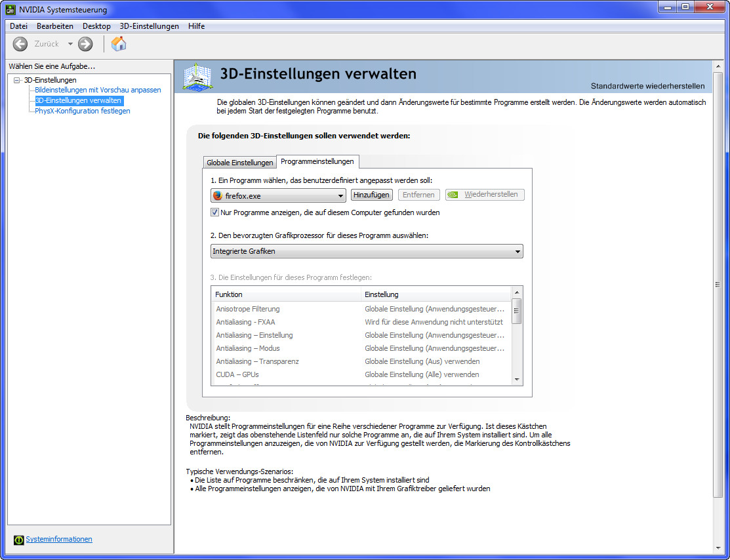The width and height of the screenshot is (730, 560).
Task: Click the 3D-Einstellungen verwalten header icon
Action: (x=198, y=76)
